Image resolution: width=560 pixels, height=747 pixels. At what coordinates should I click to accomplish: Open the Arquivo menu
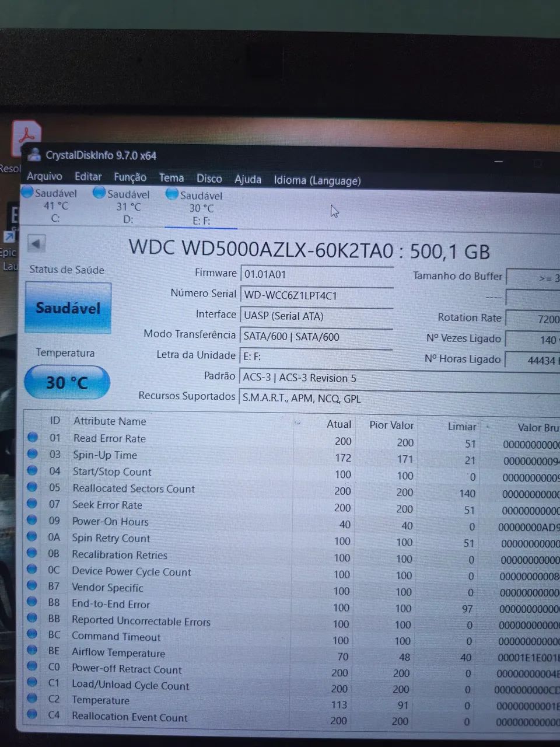[44, 176]
